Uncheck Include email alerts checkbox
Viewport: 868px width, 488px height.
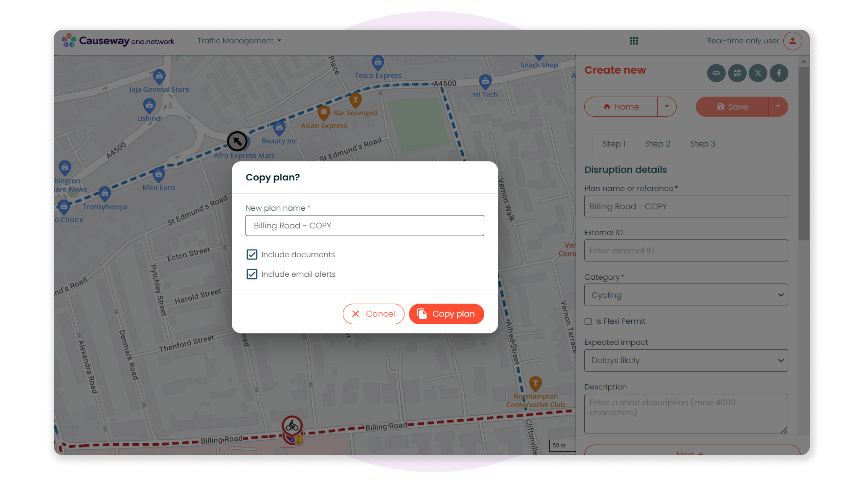coord(252,274)
